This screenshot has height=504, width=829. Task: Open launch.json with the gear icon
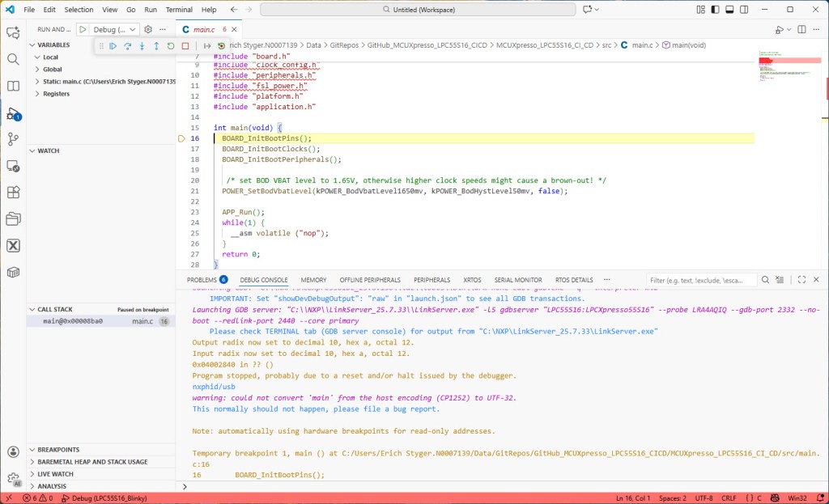coord(148,29)
